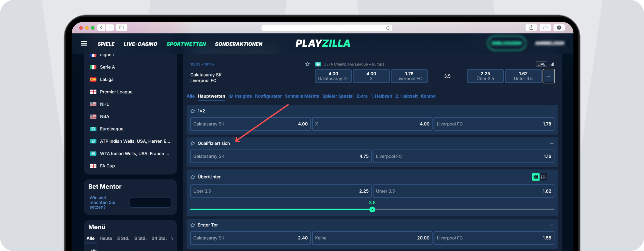Click the Über/Unter 3.5 slider handle
644x251 pixels.
[x=372, y=209]
